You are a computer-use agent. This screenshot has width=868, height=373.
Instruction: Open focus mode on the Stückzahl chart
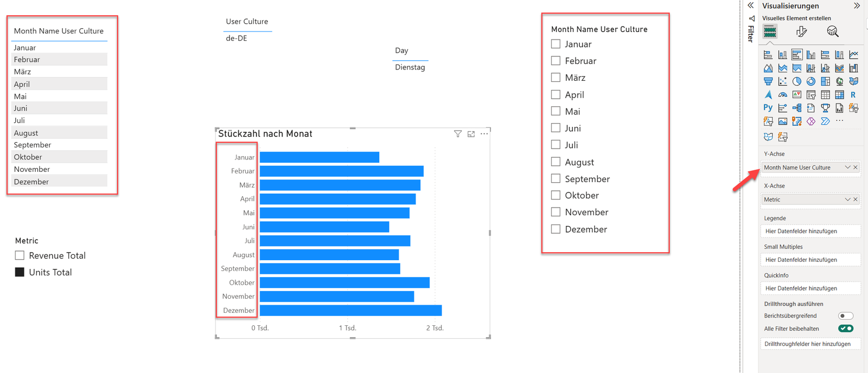[471, 133]
